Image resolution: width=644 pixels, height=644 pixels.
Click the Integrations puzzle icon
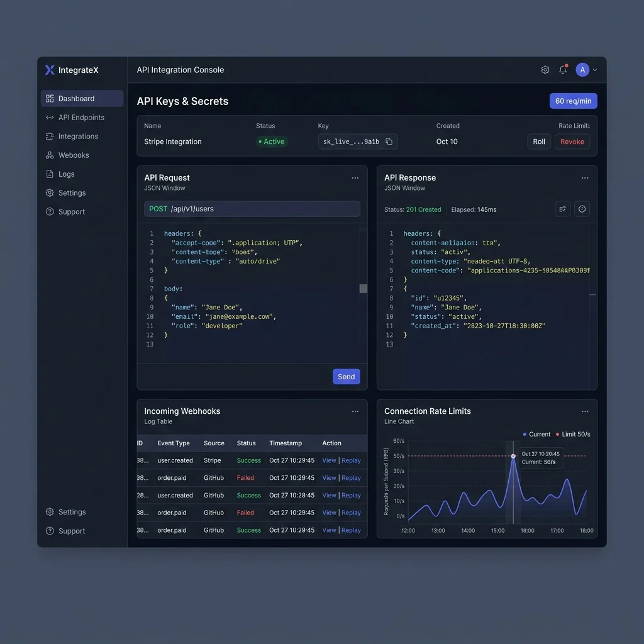[x=50, y=136]
